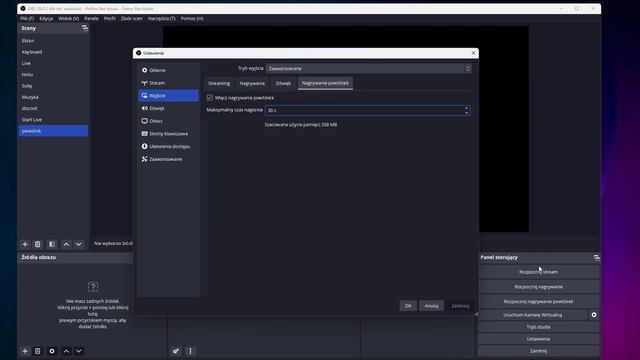Switch to the Nagrywanie tab
The width and height of the screenshot is (640, 360).
[252, 83]
